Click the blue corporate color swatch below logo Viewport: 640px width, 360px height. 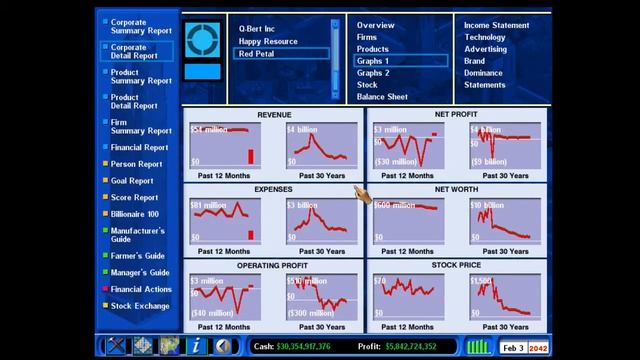[202, 72]
